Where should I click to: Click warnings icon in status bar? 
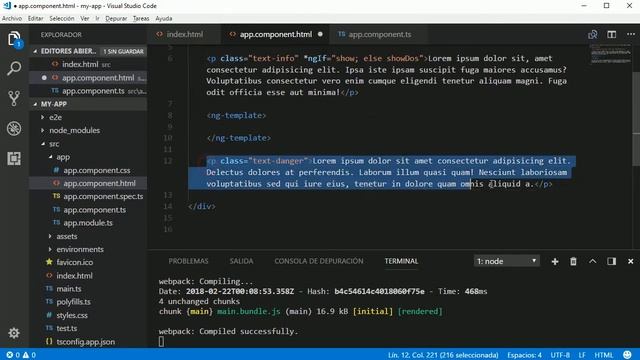29,355
